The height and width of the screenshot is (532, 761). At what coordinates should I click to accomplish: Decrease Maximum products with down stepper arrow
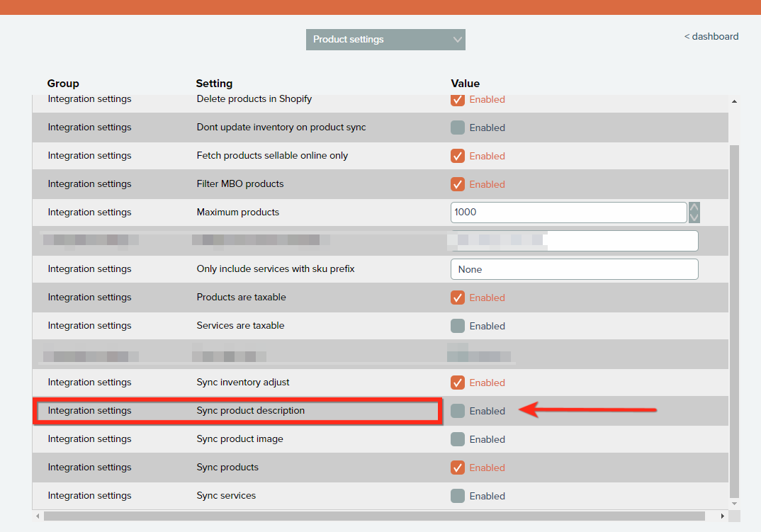pos(694,217)
